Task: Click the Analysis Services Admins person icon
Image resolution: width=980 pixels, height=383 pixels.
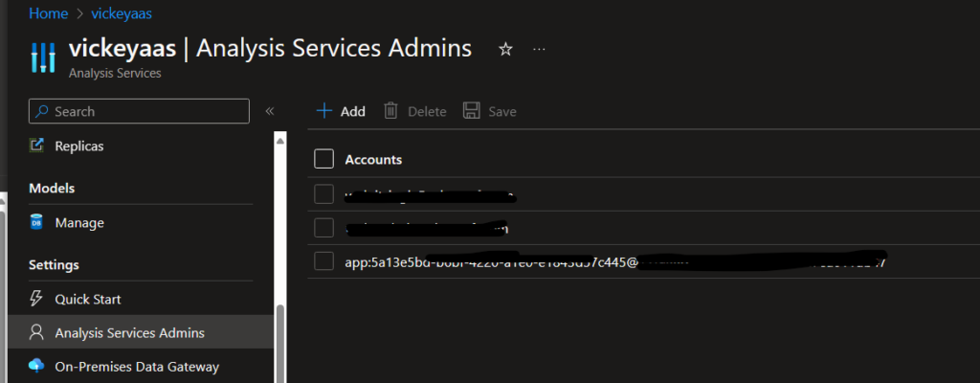Action: coord(37,332)
